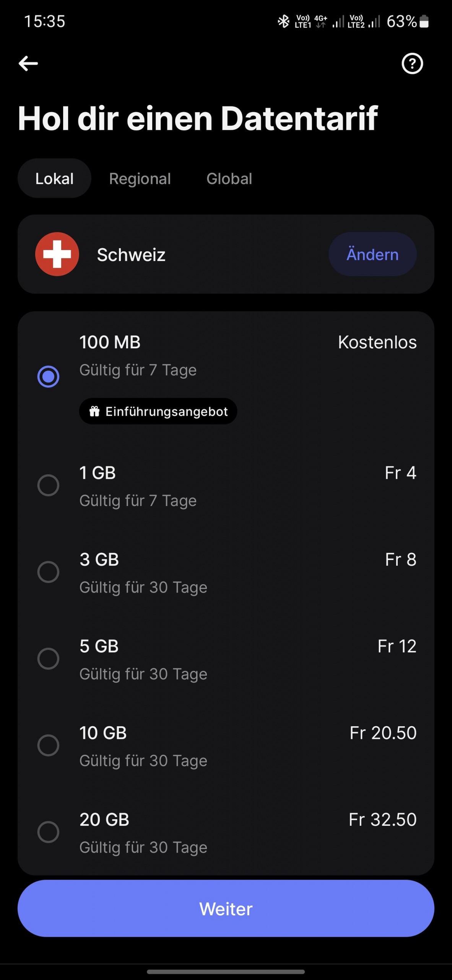Pick the 5 GB plan radio button
Screen dimensions: 452x980
[x=48, y=658]
